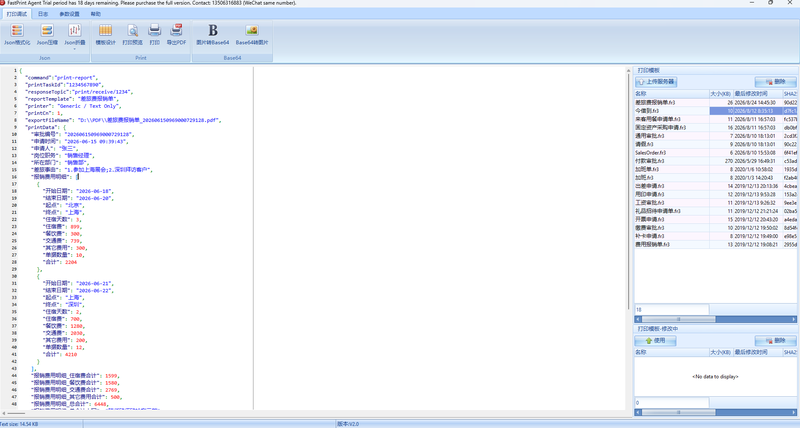
Task: Click the 270 size cell
Action: point(721,161)
